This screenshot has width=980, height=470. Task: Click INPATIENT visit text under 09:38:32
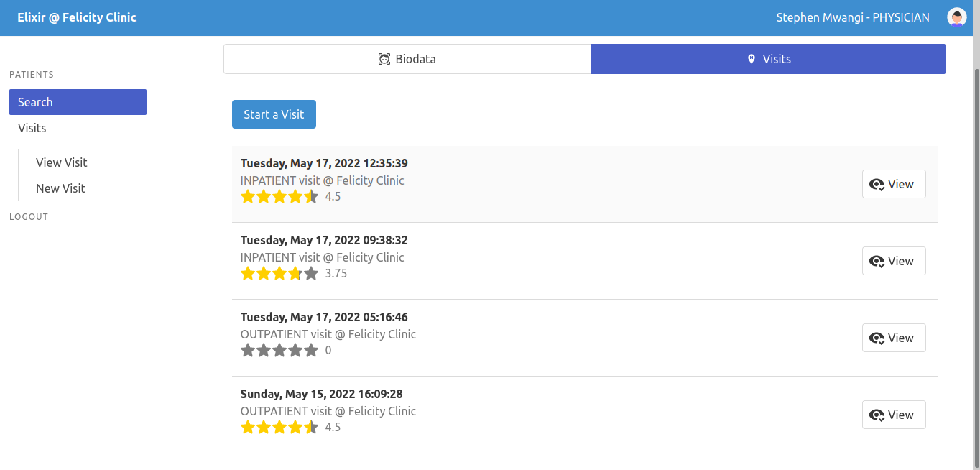(323, 257)
